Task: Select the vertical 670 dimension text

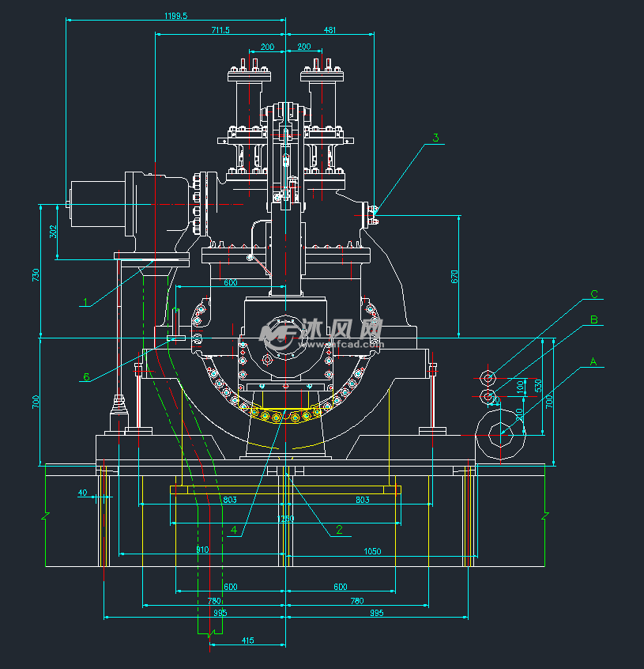Action: (x=454, y=277)
